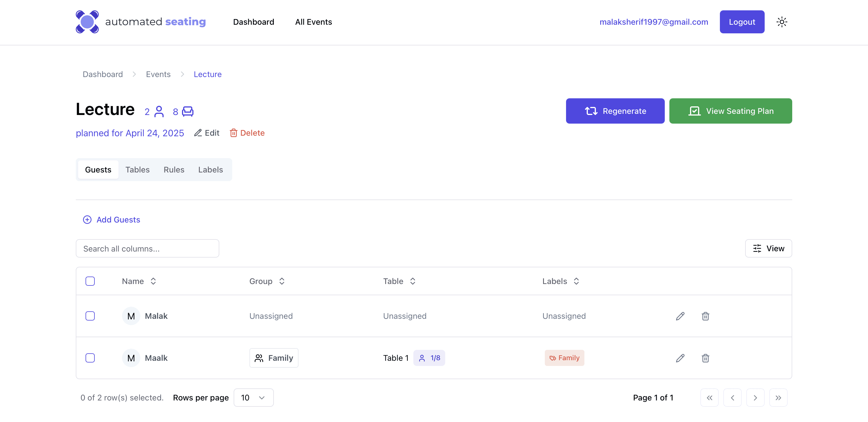Click the trash icon in Malak's row

point(705,316)
